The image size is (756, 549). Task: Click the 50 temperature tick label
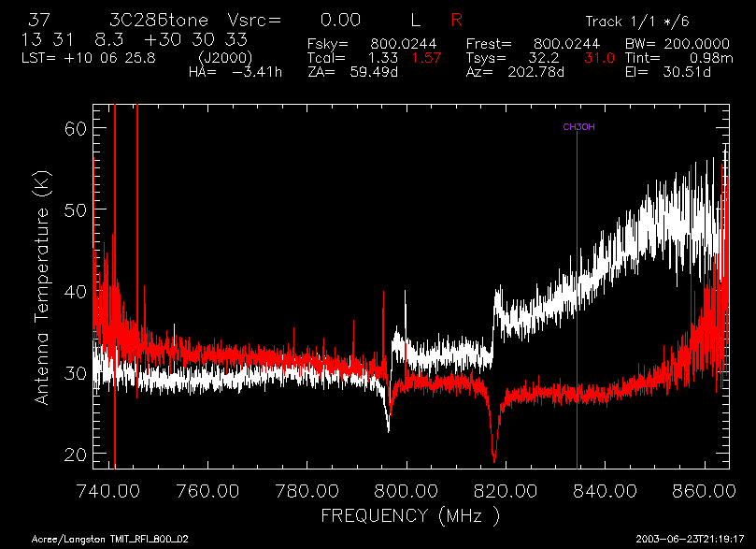coord(75,209)
